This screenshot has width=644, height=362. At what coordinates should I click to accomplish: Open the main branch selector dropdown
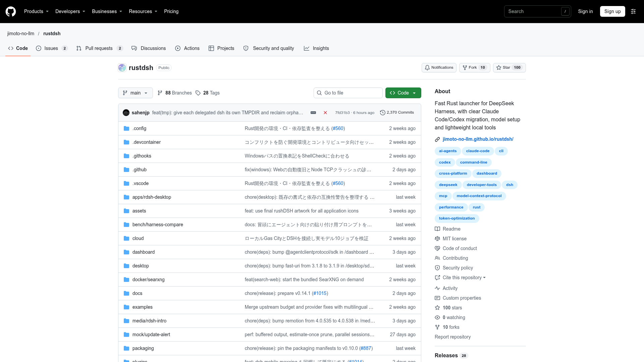click(136, 93)
